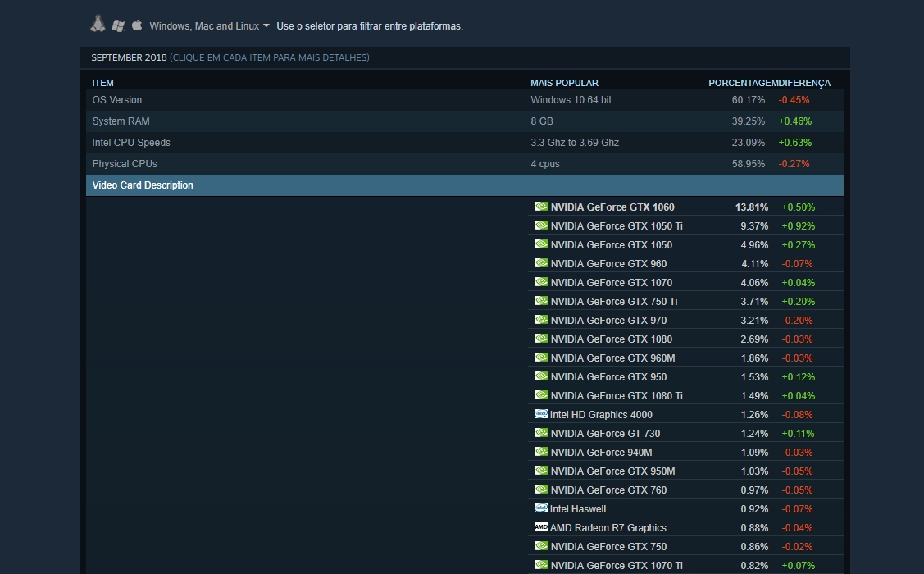Viewport: 924px width, 574px height.
Task: Click the Windows 10 64 bit value
Action: 571,100
